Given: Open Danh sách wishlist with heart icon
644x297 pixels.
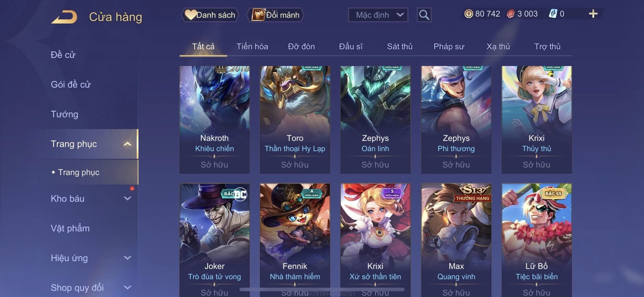Looking at the screenshot, I should 210,15.
